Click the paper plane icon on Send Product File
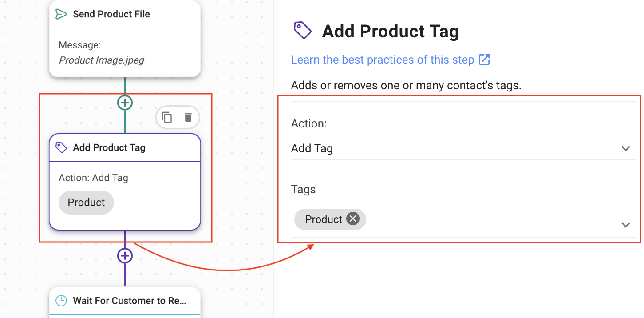Viewport: 644px width, 318px height. 61,14
